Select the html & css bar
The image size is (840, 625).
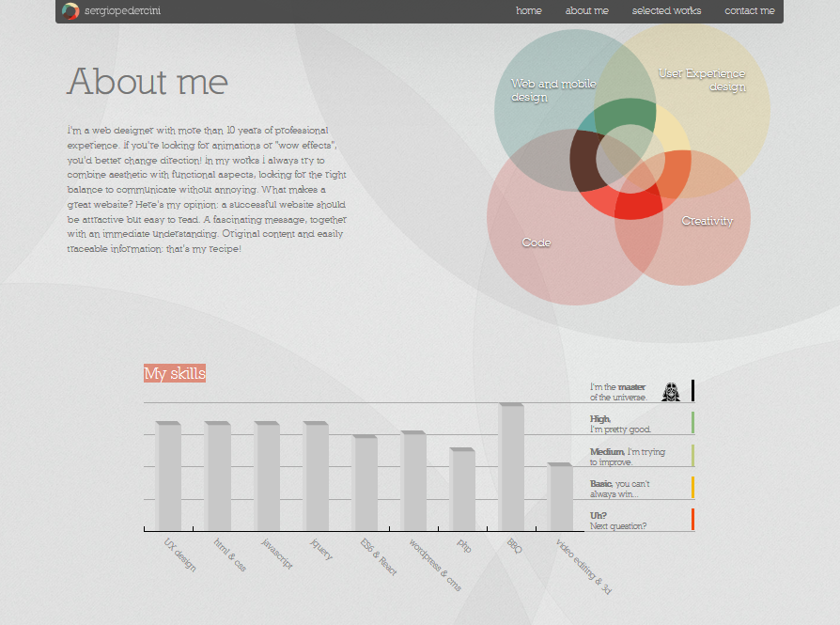(217, 477)
